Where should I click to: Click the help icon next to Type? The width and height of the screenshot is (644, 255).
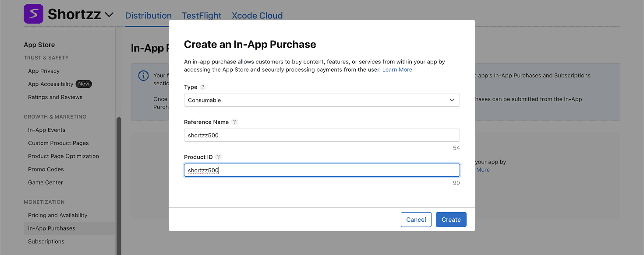203,87
